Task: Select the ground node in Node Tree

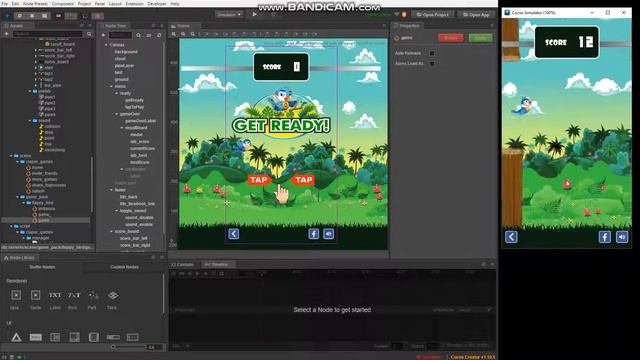Action: click(x=122, y=80)
